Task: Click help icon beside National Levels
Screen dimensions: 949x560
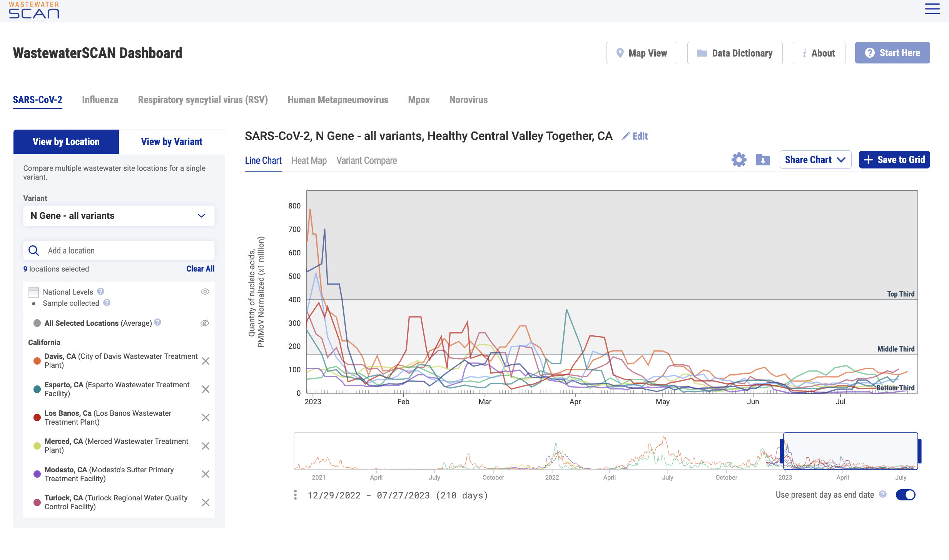Action: coord(101,292)
